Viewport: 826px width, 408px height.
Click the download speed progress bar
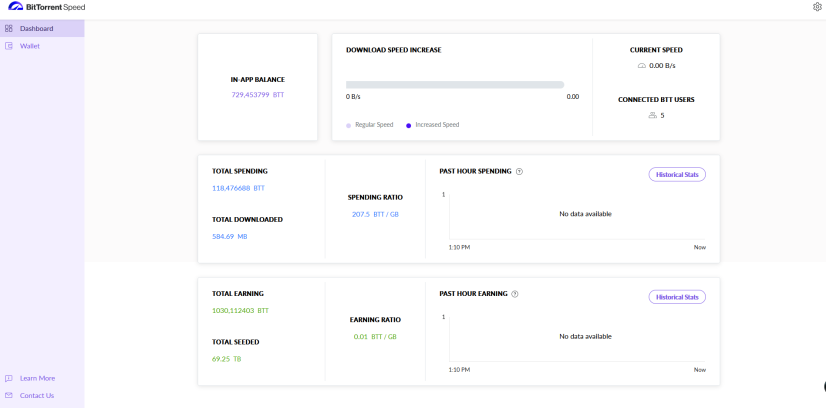(x=455, y=85)
